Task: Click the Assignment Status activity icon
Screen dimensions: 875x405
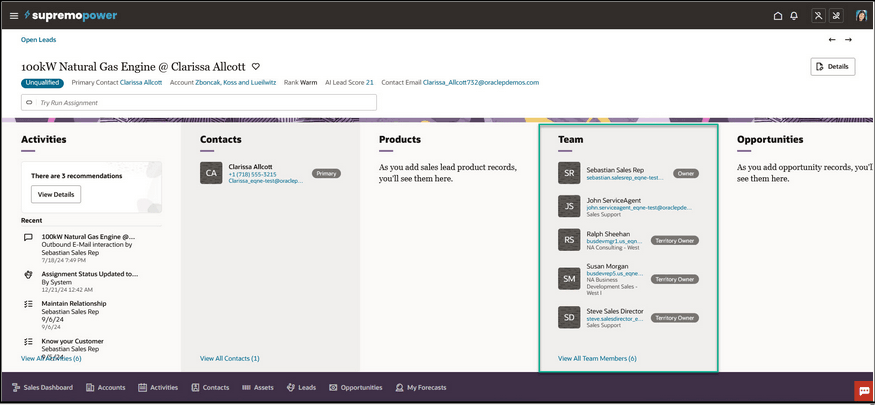Action: pyautogui.click(x=28, y=274)
